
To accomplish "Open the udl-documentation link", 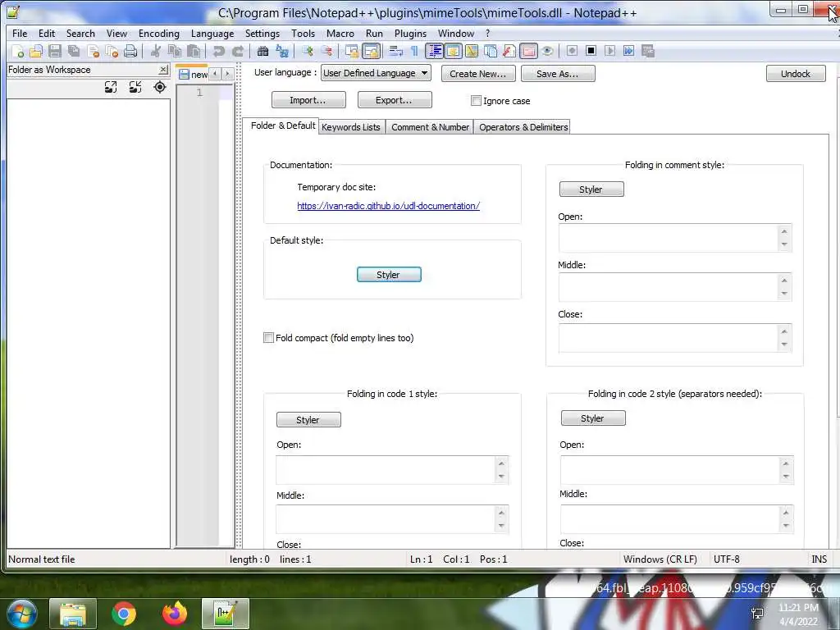I will (x=388, y=206).
